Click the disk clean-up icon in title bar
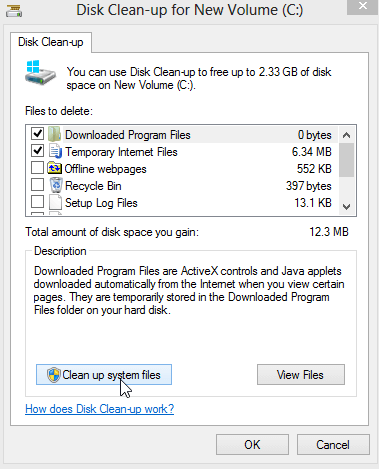Image resolution: width=379 pixels, height=469 pixels. [14, 11]
